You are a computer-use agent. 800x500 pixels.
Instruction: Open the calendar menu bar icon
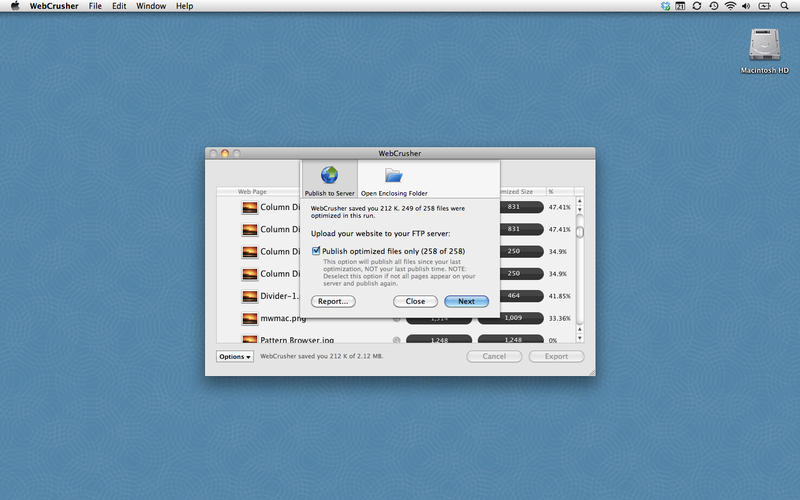point(680,6)
